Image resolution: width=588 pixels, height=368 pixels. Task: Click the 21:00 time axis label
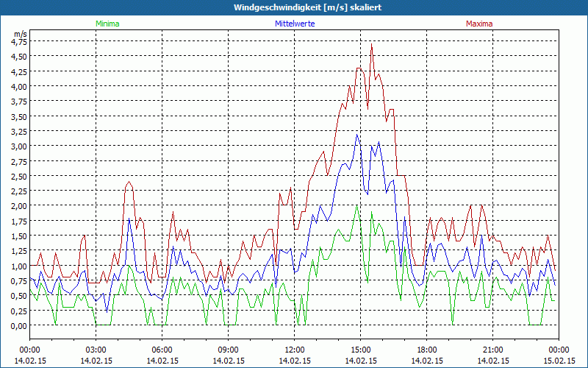(x=492, y=350)
